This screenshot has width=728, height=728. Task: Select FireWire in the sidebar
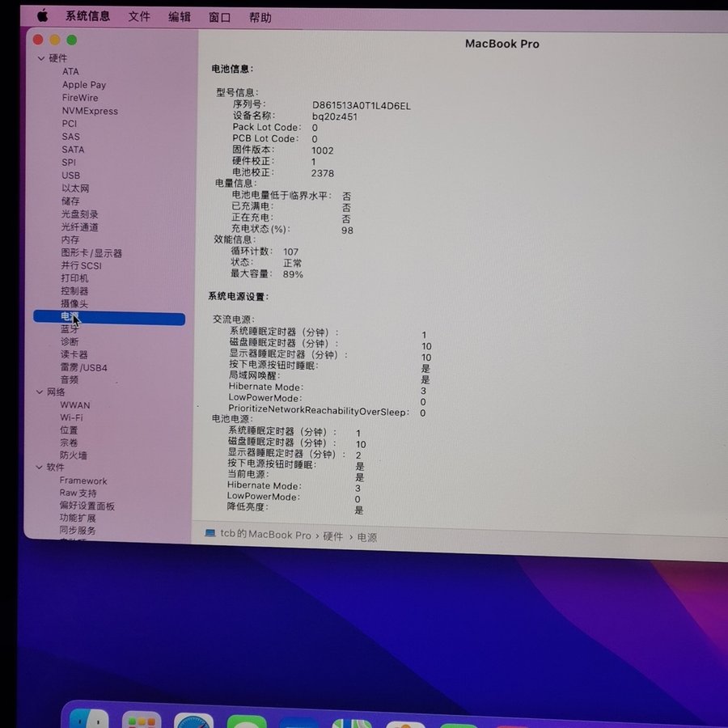pyautogui.click(x=80, y=98)
